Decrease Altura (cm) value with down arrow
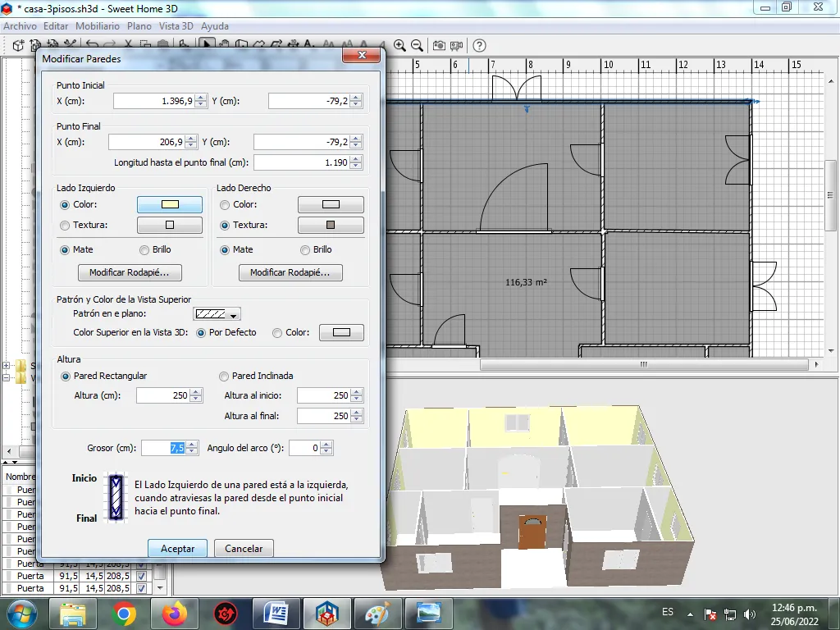The image size is (840, 630). tap(196, 399)
